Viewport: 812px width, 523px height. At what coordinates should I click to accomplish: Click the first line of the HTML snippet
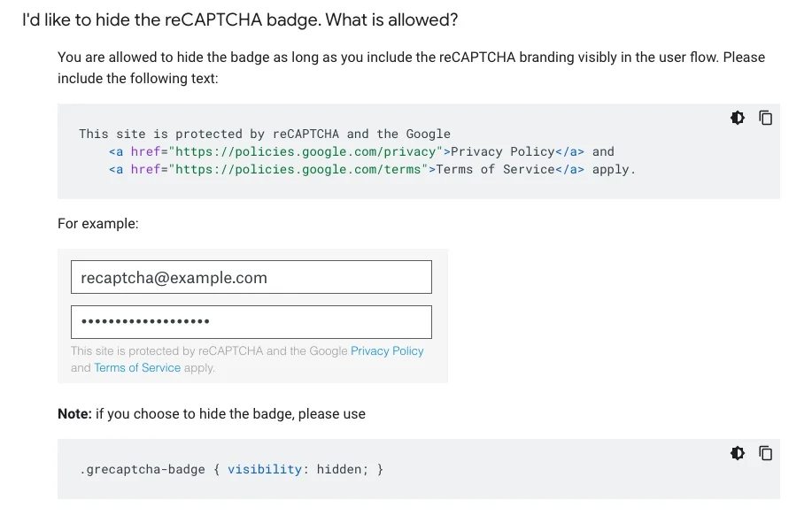(264, 134)
